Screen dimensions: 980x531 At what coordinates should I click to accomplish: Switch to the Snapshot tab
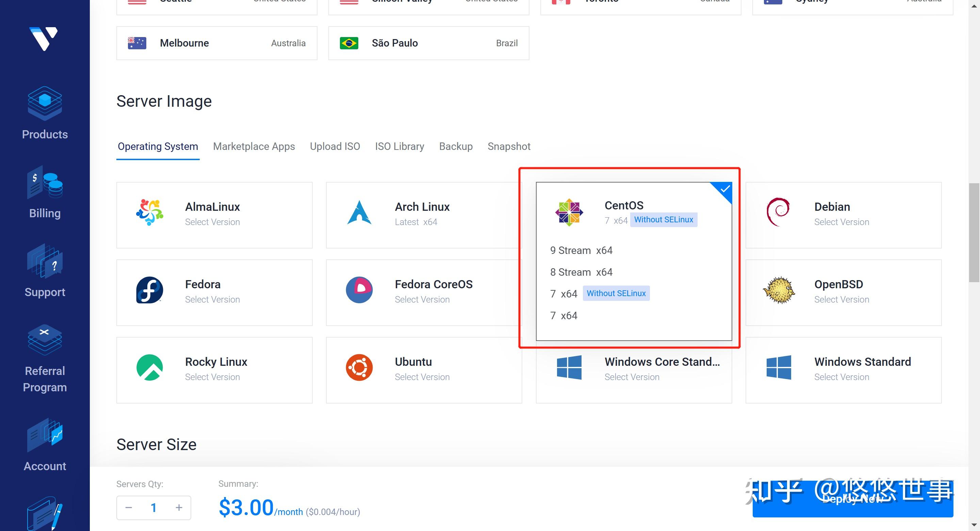pyautogui.click(x=509, y=146)
